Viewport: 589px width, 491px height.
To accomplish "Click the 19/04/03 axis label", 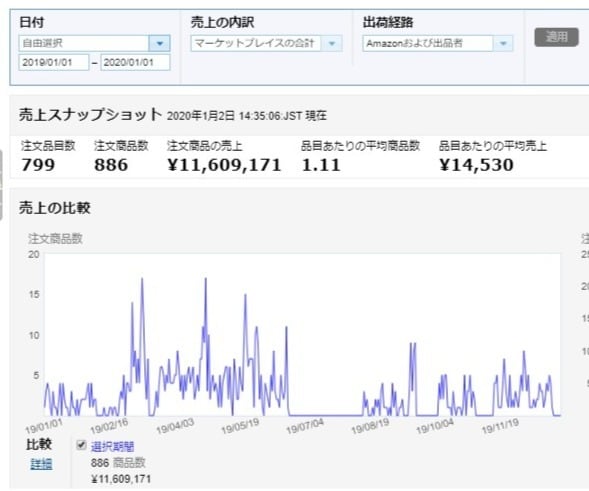I will [x=175, y=426].
